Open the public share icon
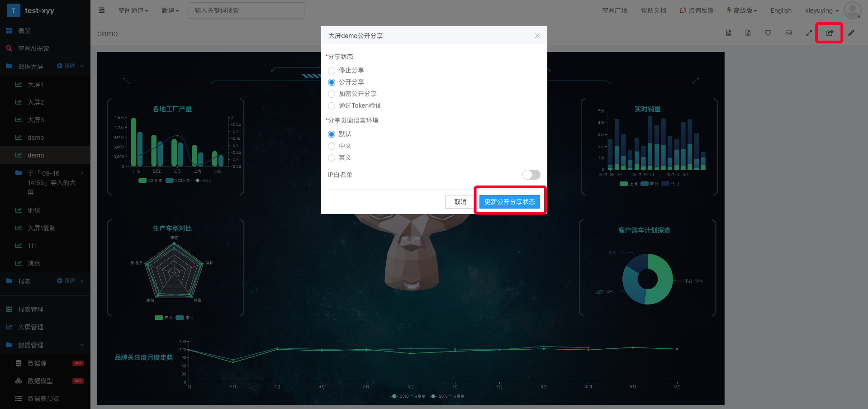Screen dimensions: 868x409 point(830,33)
